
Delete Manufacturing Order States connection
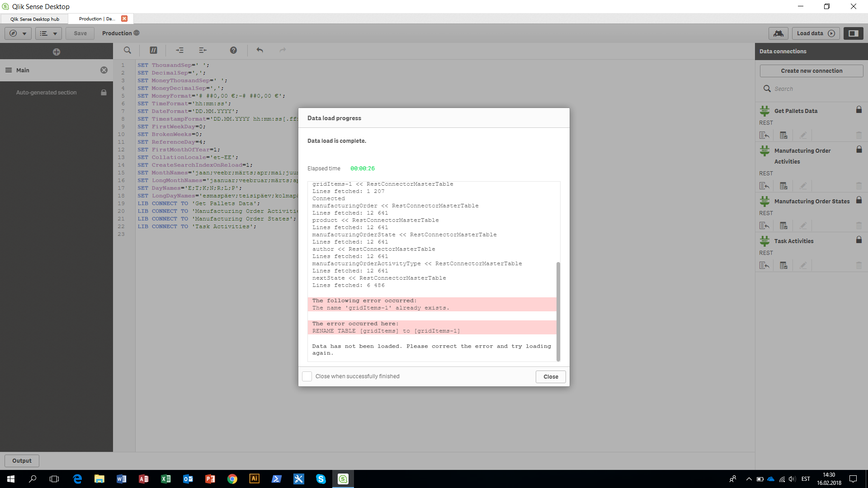coord(859,225)
